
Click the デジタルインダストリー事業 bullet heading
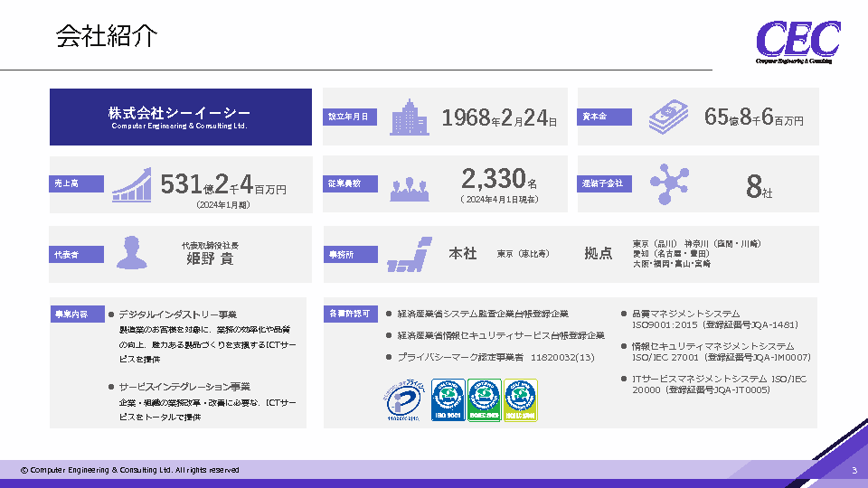tap(177, 314)
